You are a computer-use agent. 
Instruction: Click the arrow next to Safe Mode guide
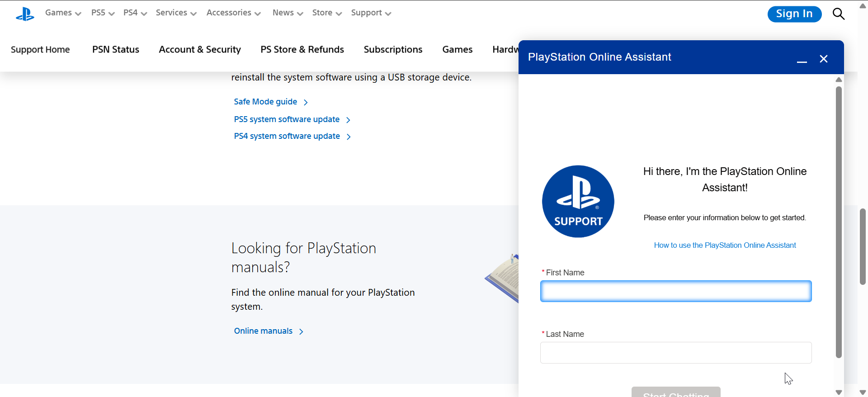(x=306, y=103)
